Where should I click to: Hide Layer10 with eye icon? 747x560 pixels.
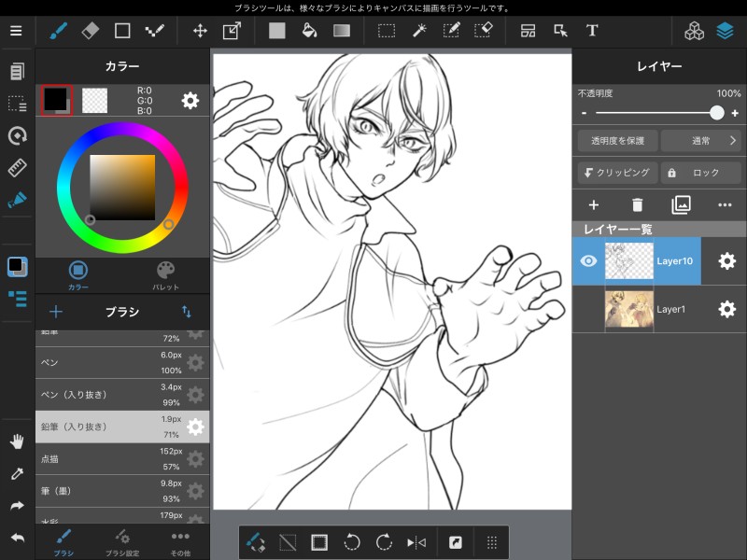click(x=588, y=261)
